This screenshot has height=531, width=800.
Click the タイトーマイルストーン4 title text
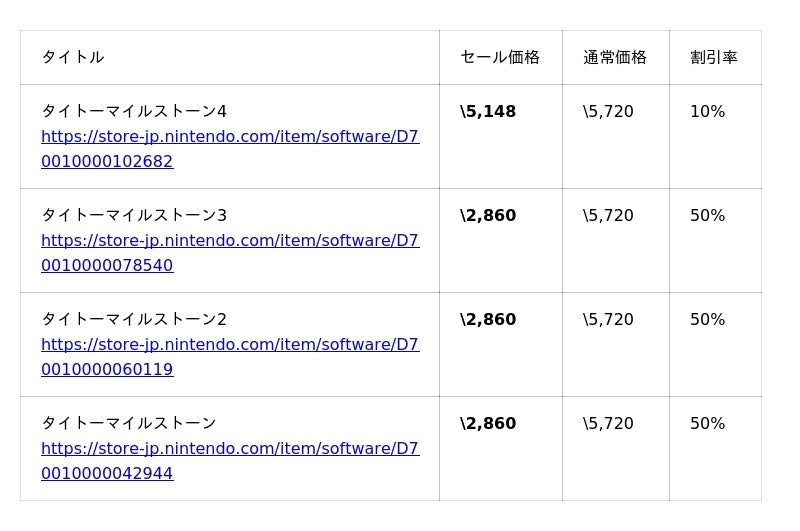coord(134,112)
